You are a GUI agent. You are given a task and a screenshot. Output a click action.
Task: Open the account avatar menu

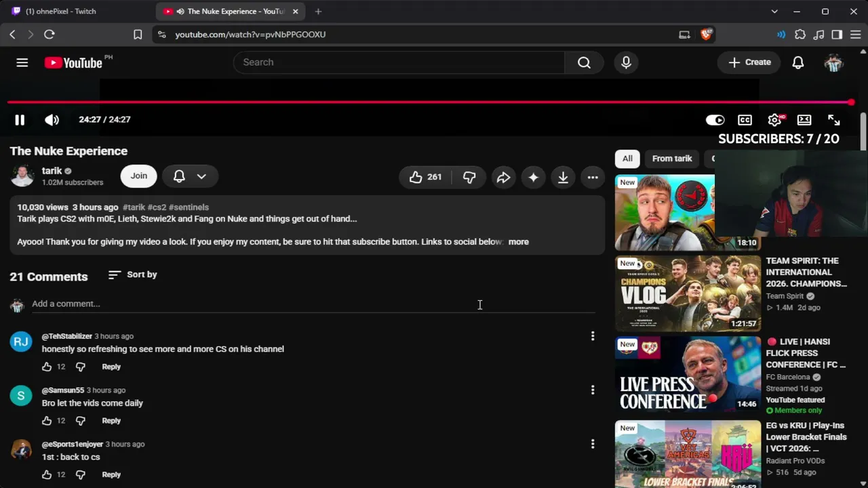pyautogui.click(x=833, y=62)
